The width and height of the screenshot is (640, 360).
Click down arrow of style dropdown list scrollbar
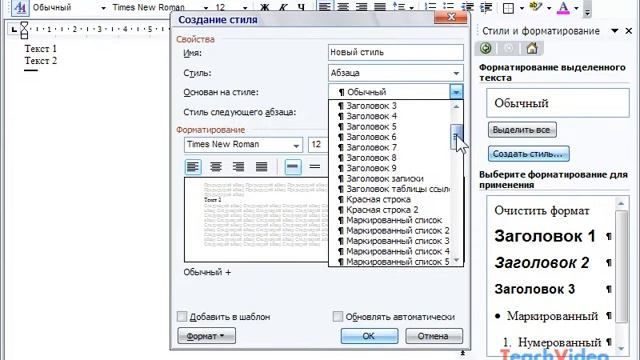point(456,260)
